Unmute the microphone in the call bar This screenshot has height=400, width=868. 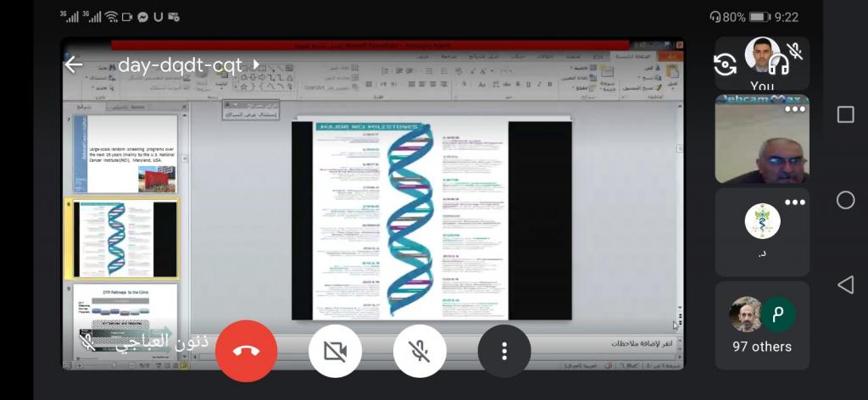tap(420, 351)
